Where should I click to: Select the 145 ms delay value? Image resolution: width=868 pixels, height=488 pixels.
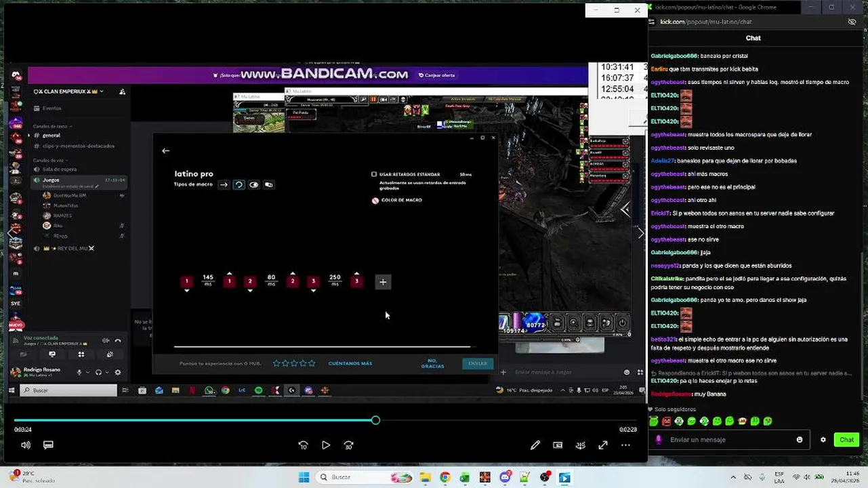(208, 279)
